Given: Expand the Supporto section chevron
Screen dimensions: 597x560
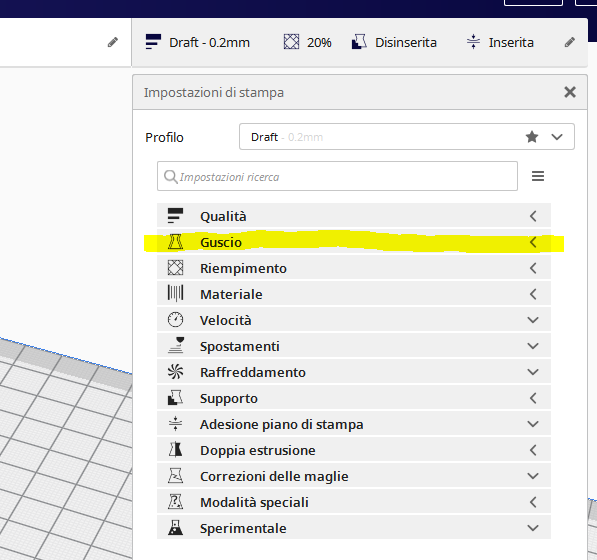Looking at the screenshot, I should pos(533,398).
